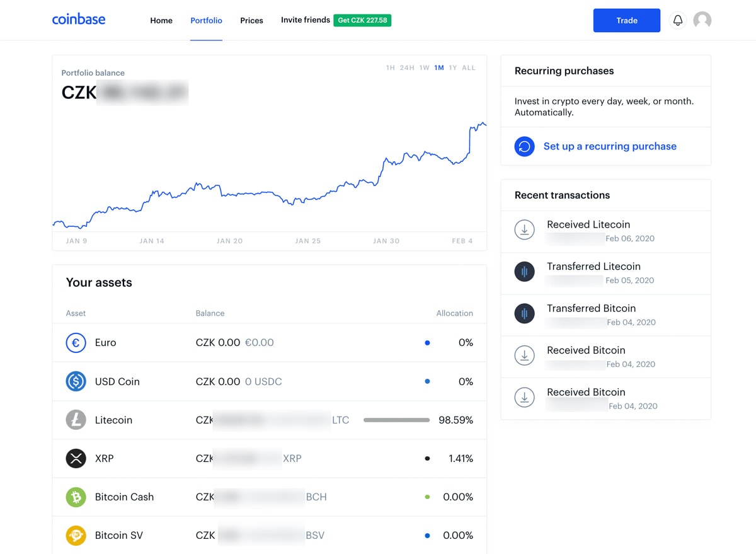Click the Balance column header

tap(210, 313)
